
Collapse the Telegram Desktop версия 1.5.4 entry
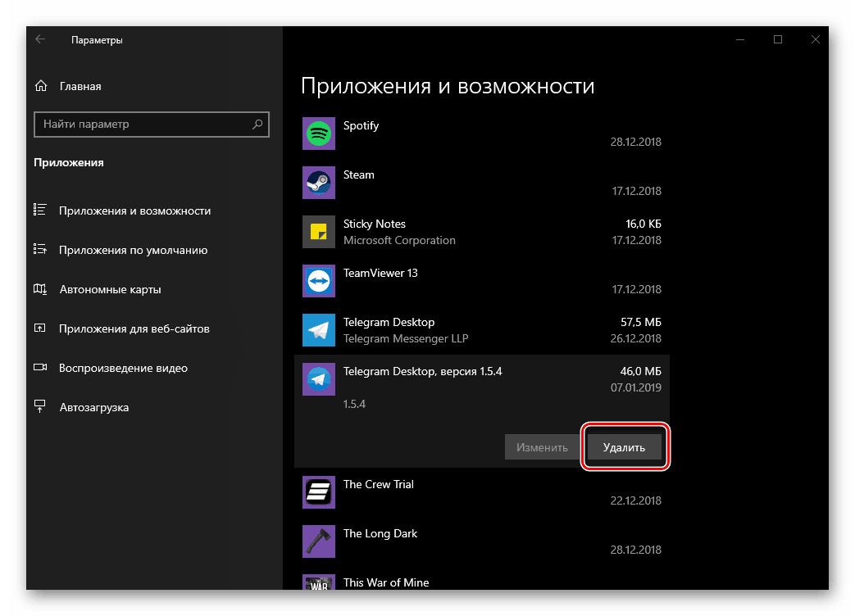tap(492, 379)
